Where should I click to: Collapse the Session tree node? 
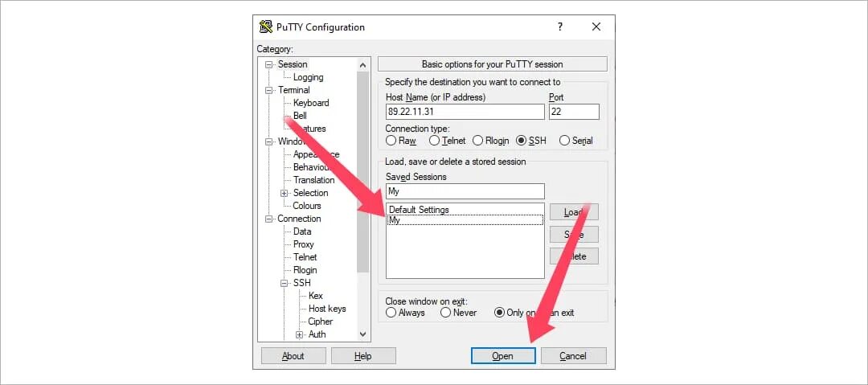click(x=269, y=64)
